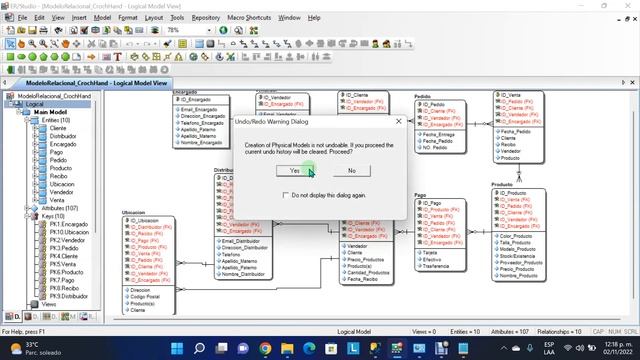The width and height of the screenshot is (640, 360).
Task: Click the Pedido entity header in diagram
Action: tap(422, 97)
